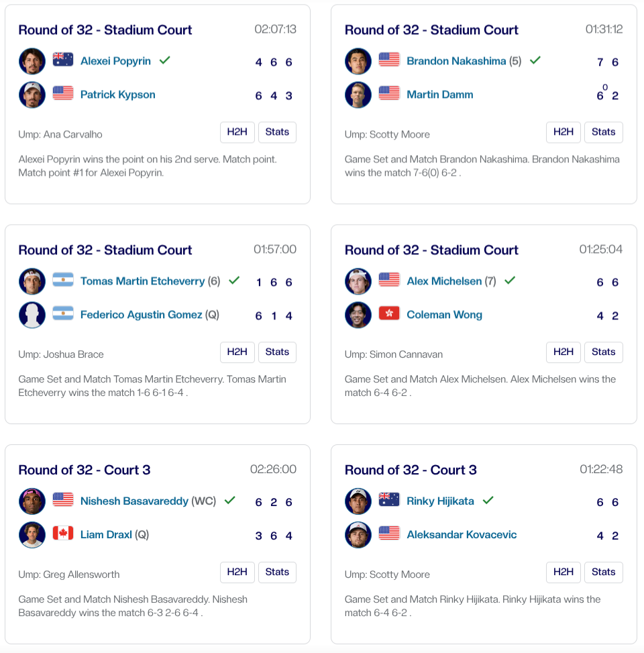
Task: Click Federico Agustin Gomez's placeholder avatar
Action: [32, 315]
